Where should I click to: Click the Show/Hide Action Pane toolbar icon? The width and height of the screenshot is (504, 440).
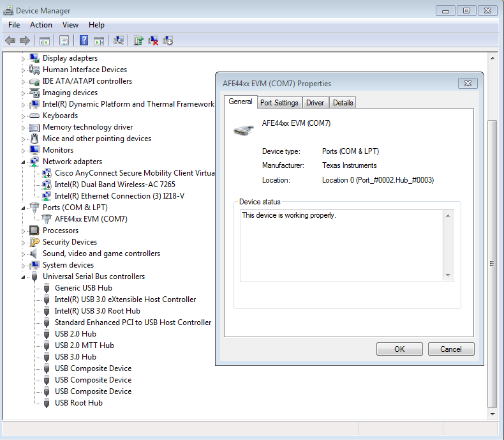pos(99,41)
